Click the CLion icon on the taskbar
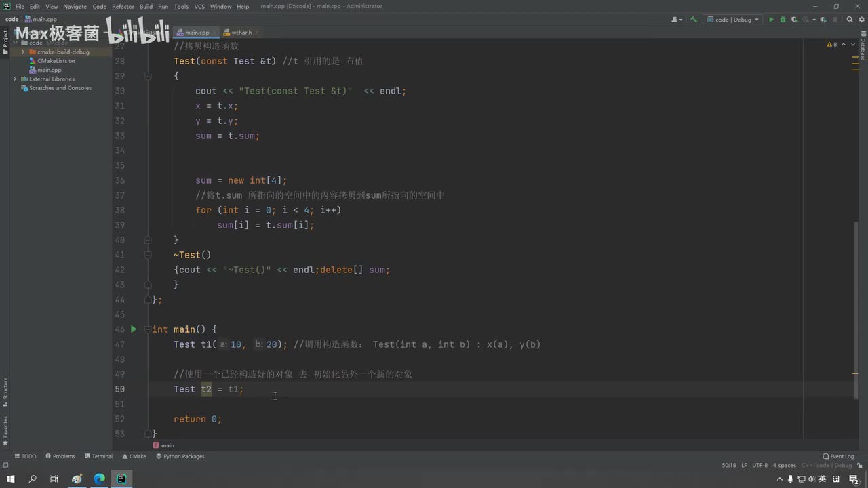This screenshot has height=488, width=868. coord(121,479)
